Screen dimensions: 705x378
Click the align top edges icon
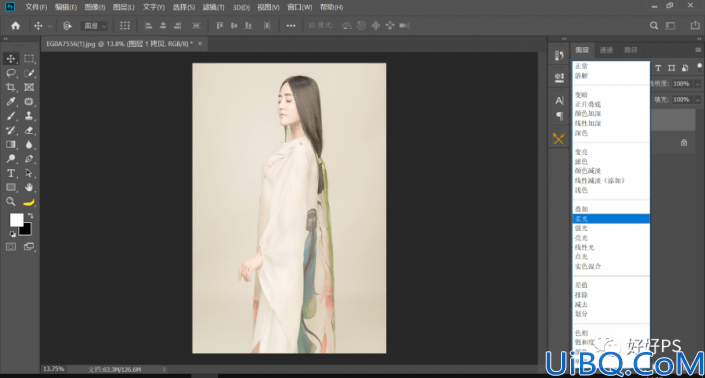[x=219, y=26]
